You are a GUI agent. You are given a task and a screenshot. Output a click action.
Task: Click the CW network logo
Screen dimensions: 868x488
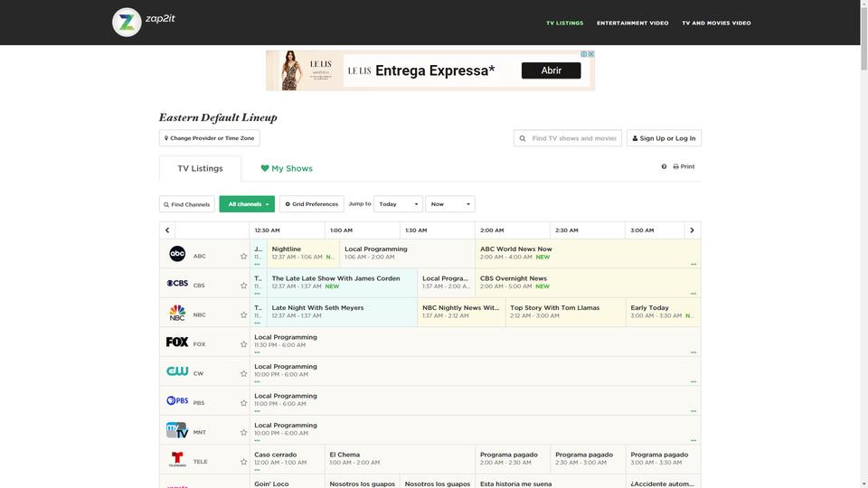pyautogui.click(x=177, y=371)
